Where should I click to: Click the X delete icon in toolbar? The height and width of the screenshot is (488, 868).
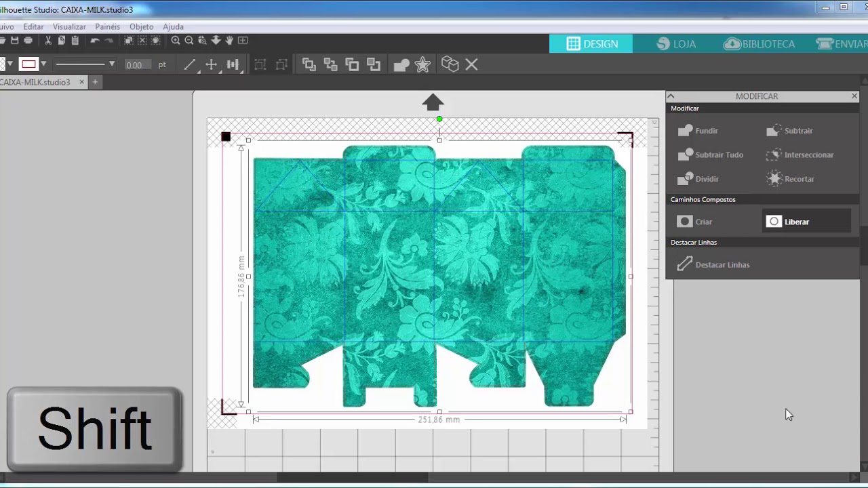(472, 64)
